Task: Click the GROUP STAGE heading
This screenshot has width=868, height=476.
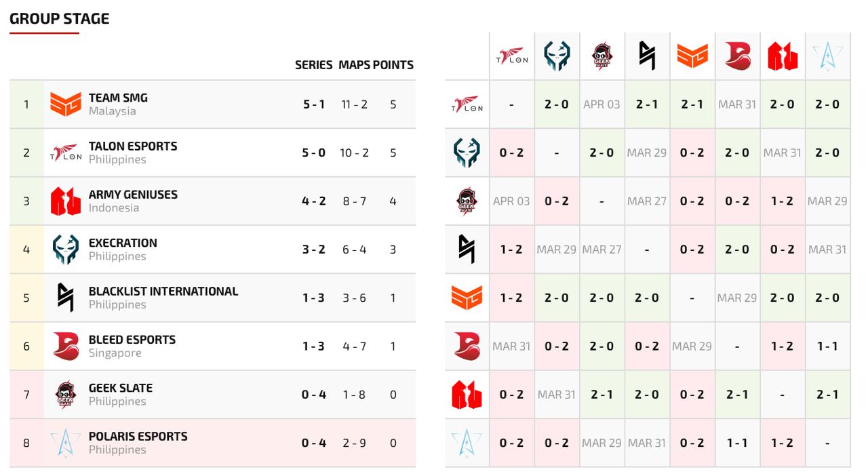Action: tap(60, 19)
